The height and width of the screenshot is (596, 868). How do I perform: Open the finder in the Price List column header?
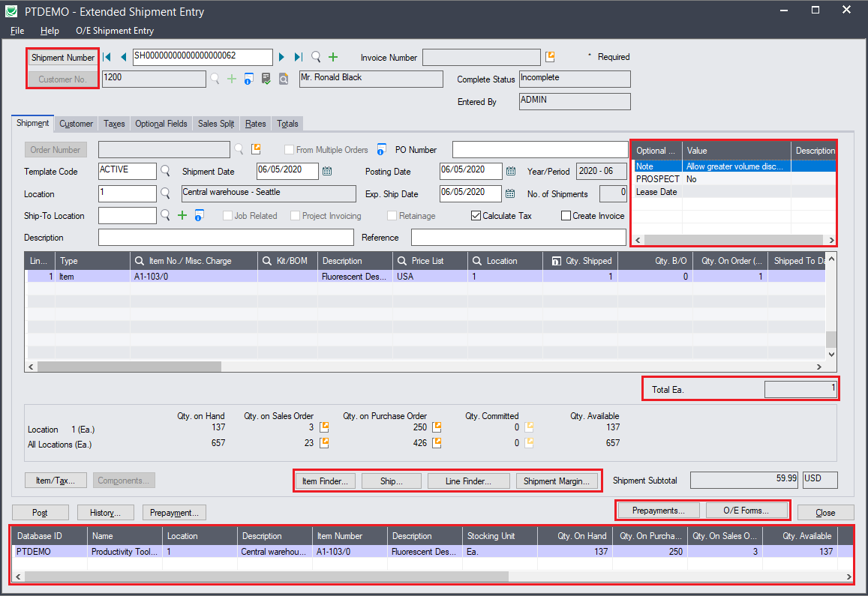(x=402, y=261)
